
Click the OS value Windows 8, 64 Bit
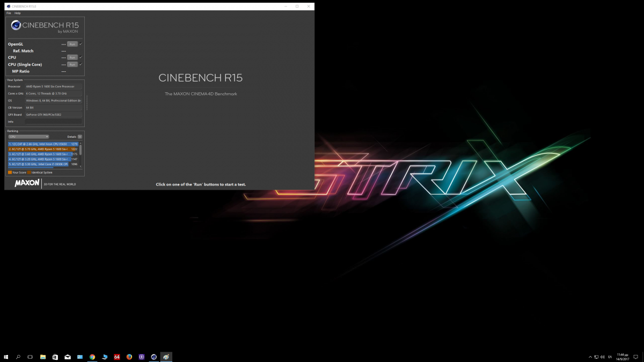tap(54, 100)
